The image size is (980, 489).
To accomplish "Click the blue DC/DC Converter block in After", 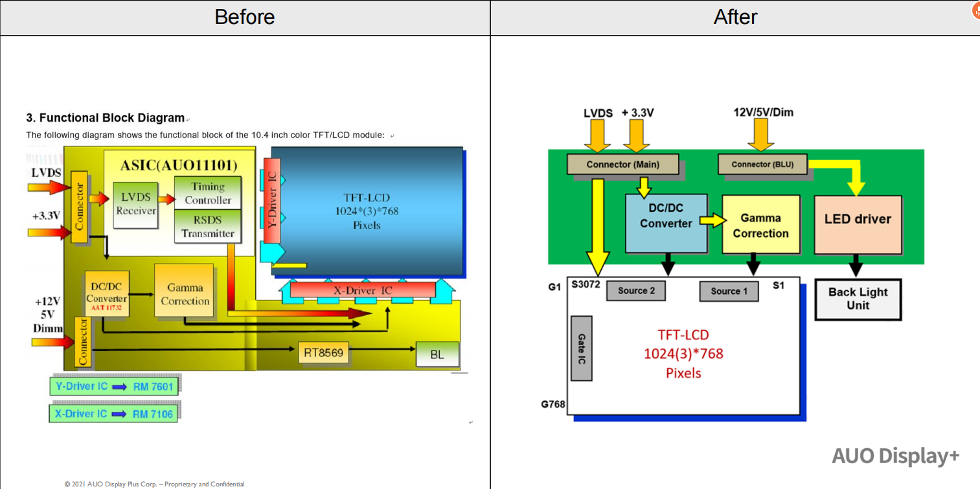I will coord(666,224).
